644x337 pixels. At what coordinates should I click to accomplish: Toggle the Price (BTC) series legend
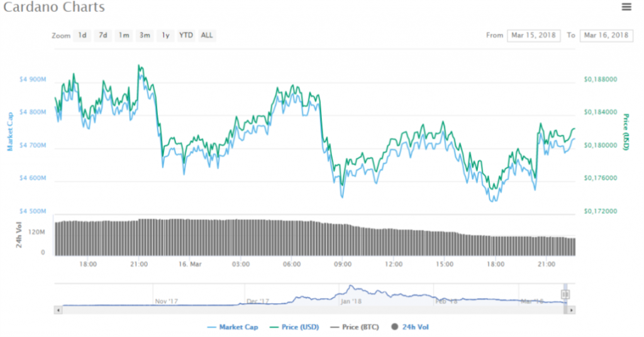[x=355, y=327]
